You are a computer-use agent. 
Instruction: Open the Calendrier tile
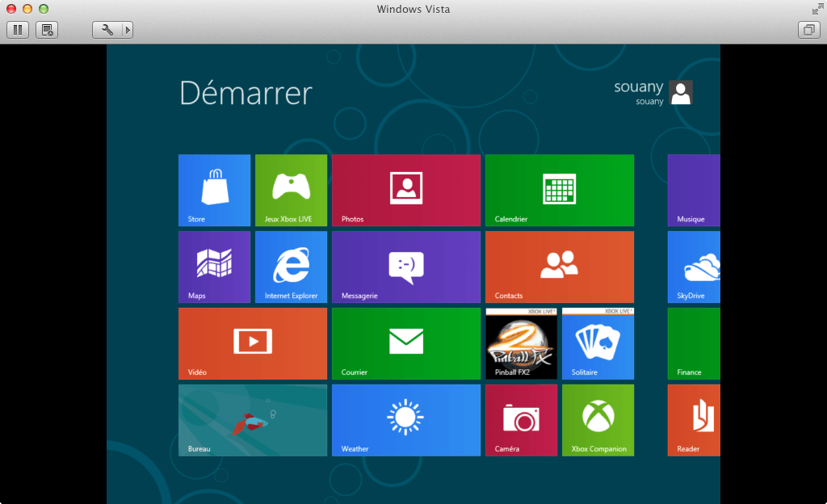coord(560,191)
